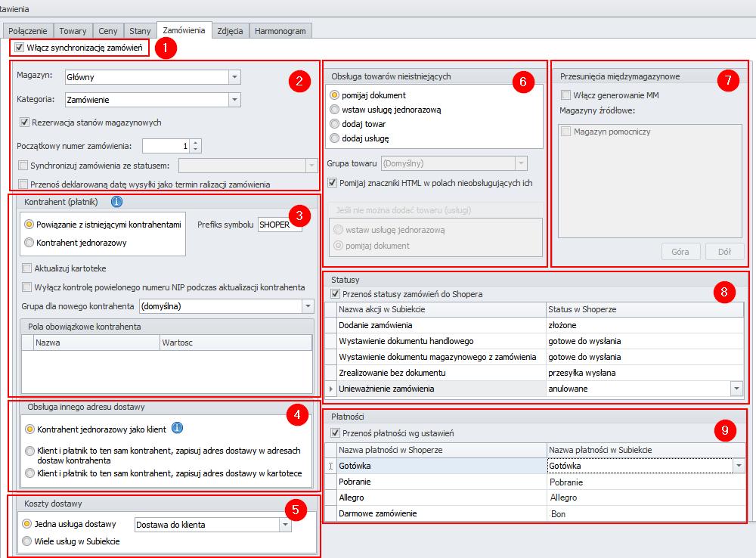This screenshot has height=558, width=756.
Task: Select dodaj towar radio button
Action: click(x=334, y=124)
